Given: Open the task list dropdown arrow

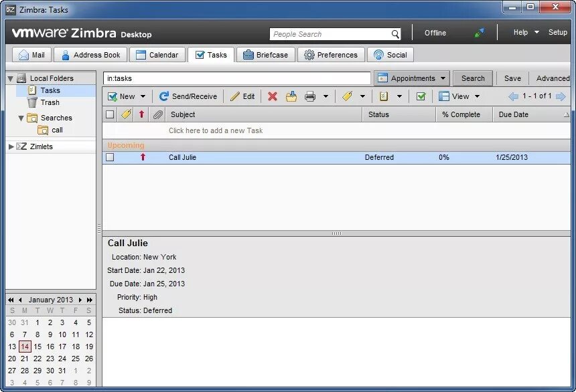Looking at the screenshot, I should 399,96.
